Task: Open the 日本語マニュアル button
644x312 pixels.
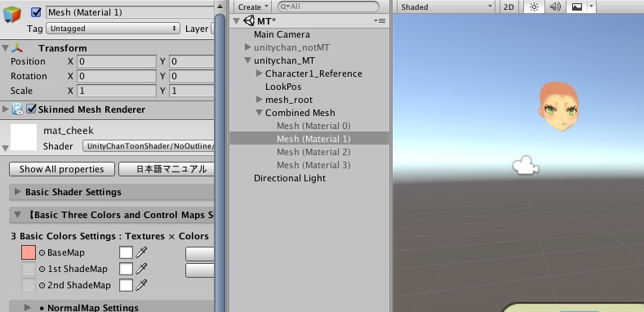Action: click(167, 169)
